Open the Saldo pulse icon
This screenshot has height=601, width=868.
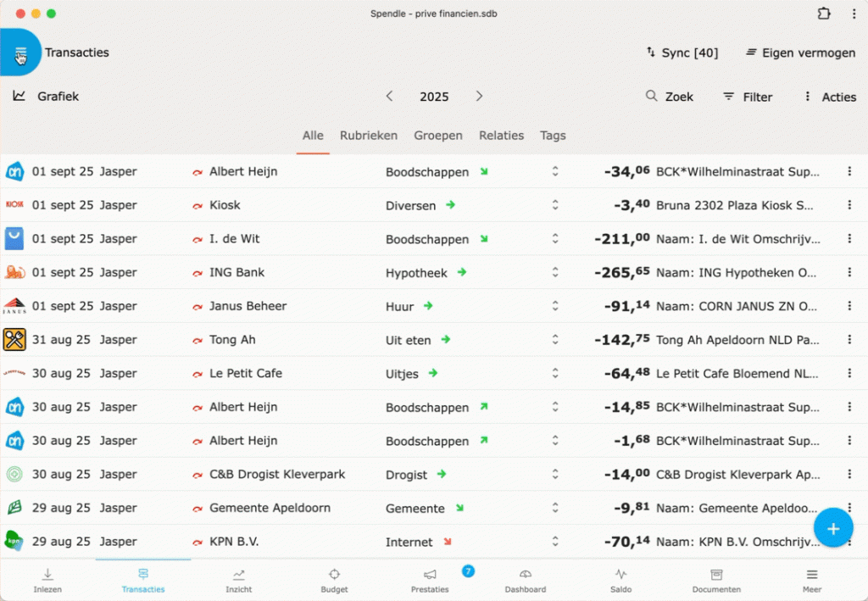pos(620,580)
